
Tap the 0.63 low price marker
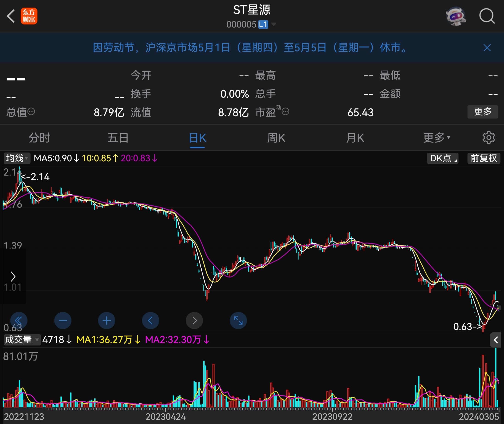coord(467,327)
